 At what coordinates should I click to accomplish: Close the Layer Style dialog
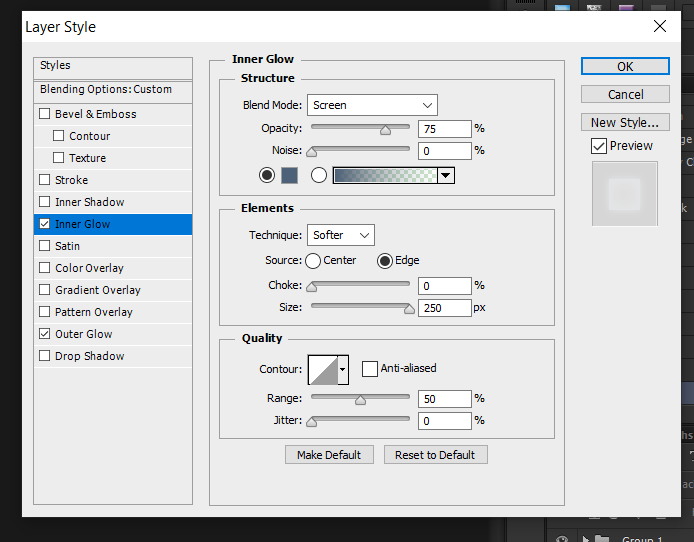click(659, 26)
